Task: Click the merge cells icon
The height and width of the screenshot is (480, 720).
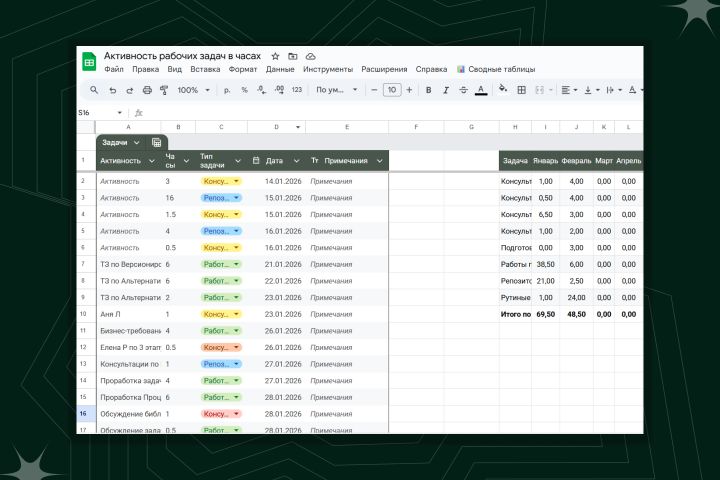Action: coord(540,90)
